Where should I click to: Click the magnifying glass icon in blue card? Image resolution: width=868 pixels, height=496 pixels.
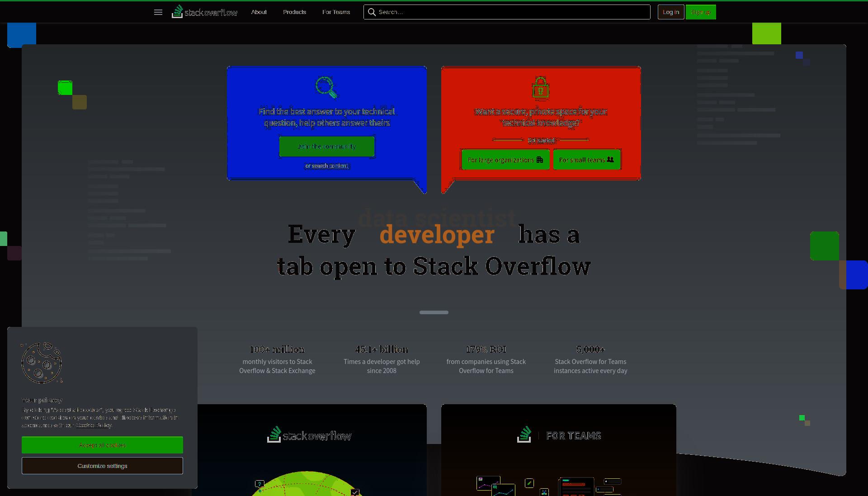(326, 87)
